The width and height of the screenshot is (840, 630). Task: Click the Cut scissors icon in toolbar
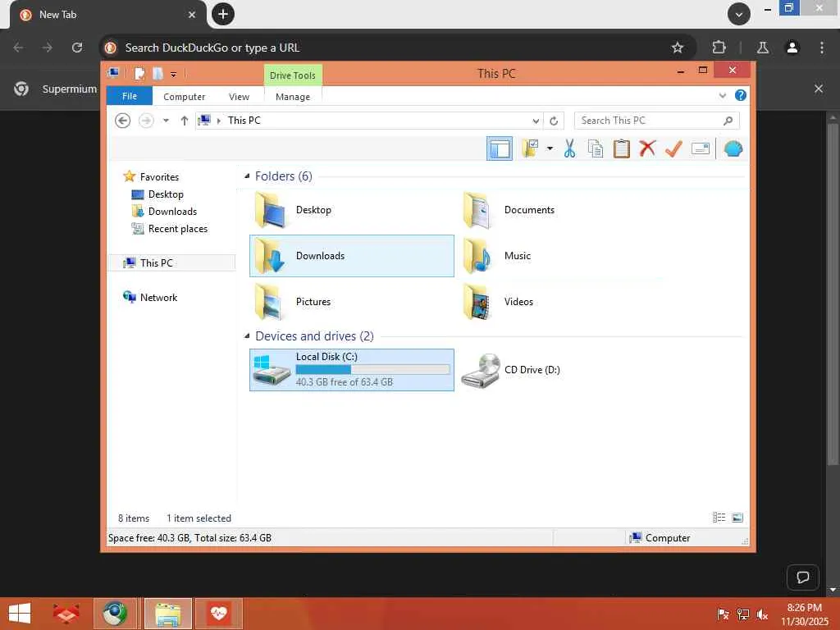[569, 148]
